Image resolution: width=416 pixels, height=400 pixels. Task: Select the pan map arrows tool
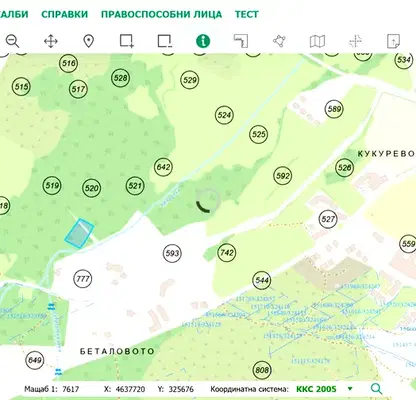[51, 41]
